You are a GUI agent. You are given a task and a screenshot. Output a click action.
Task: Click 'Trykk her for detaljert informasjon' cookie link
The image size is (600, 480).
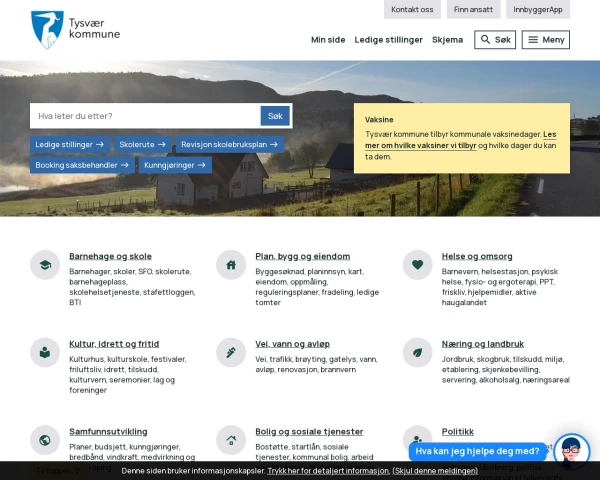pyautogui.click(x=328, y=471)
